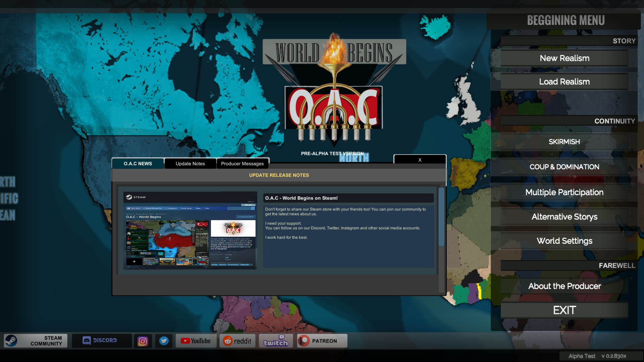The image size is (644, 362).
Task: Open Coup & Domination mode
Action: 564,167
